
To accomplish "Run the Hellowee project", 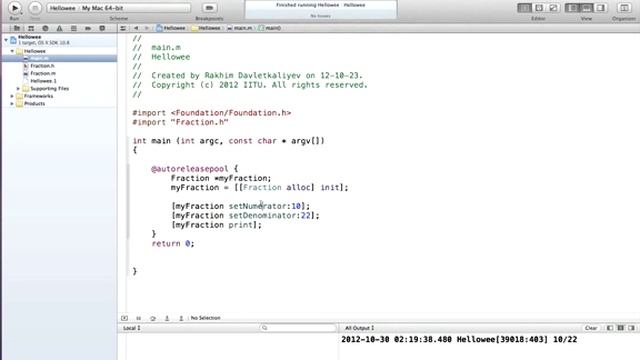I will tap(14, 8).
